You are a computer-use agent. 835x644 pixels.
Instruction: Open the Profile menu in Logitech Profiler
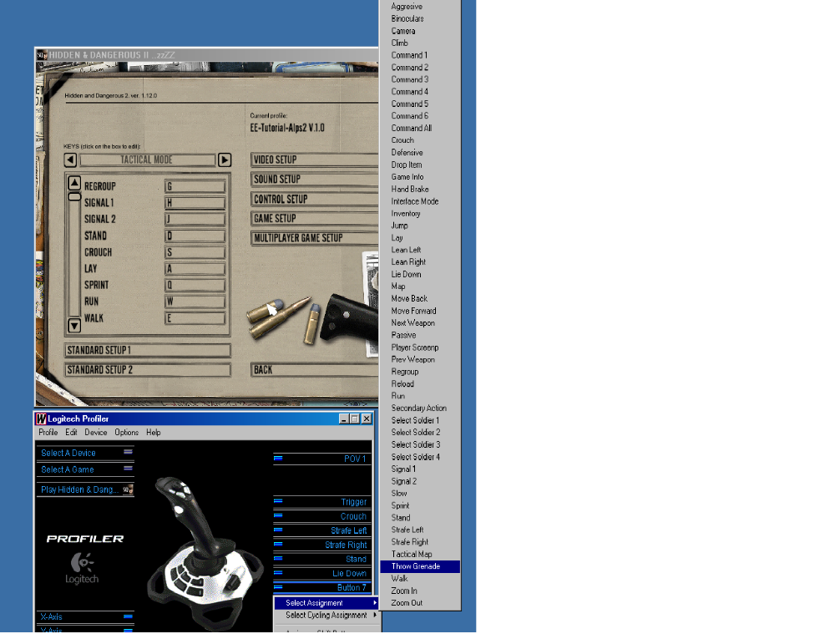point(48,433)
